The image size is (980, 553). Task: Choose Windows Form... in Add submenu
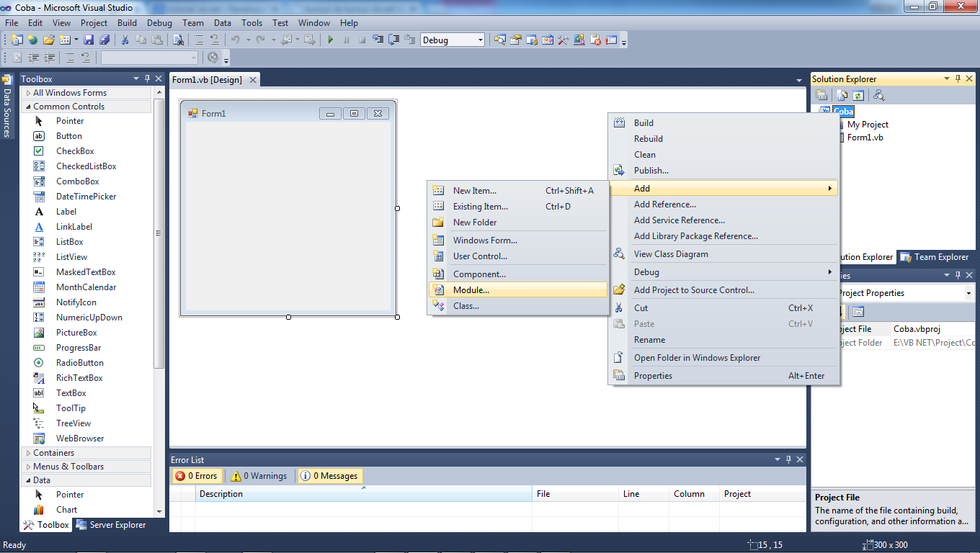coord(519,240)
